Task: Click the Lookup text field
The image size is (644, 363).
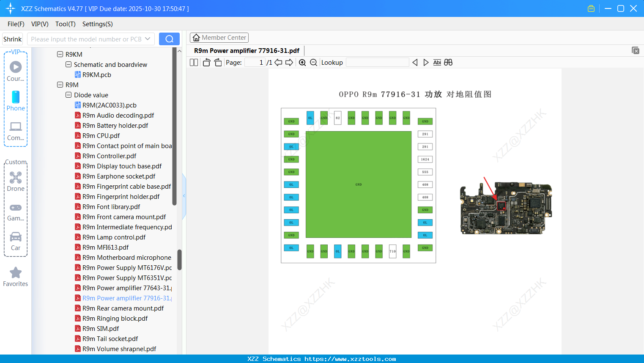Action: [377, 63]
